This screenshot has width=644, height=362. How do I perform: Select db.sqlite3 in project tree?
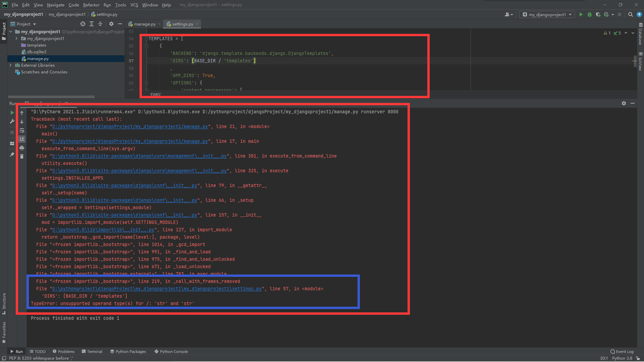pyautogui.click(x=37, y=52)
